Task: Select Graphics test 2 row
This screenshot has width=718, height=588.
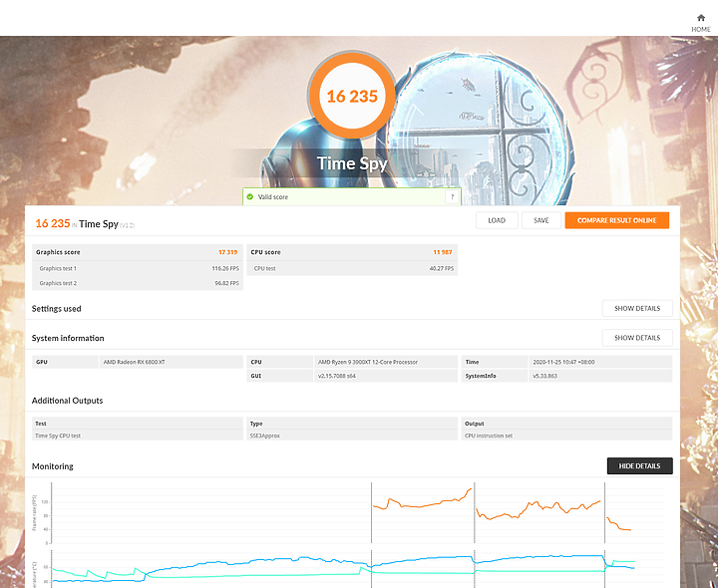Action: click(x=138, y=283)
